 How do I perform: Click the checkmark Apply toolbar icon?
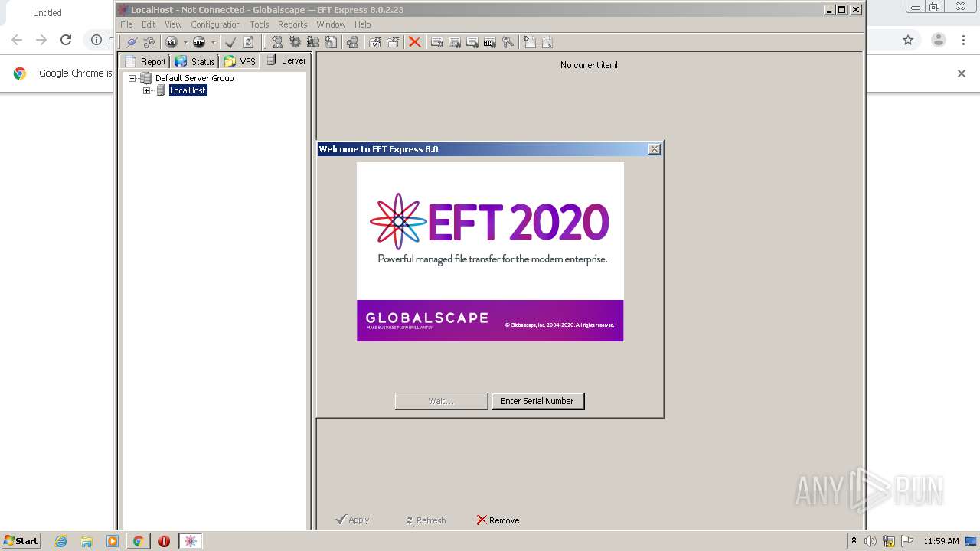230,42
